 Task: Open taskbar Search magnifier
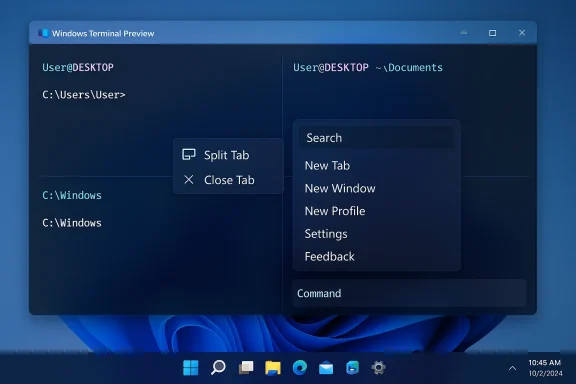tap(218, 367)
